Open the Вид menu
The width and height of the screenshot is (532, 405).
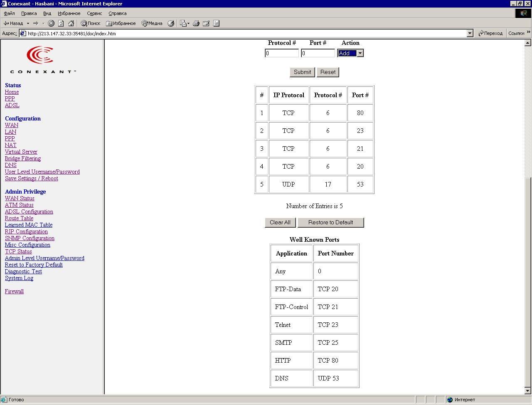tap(47, 13)
